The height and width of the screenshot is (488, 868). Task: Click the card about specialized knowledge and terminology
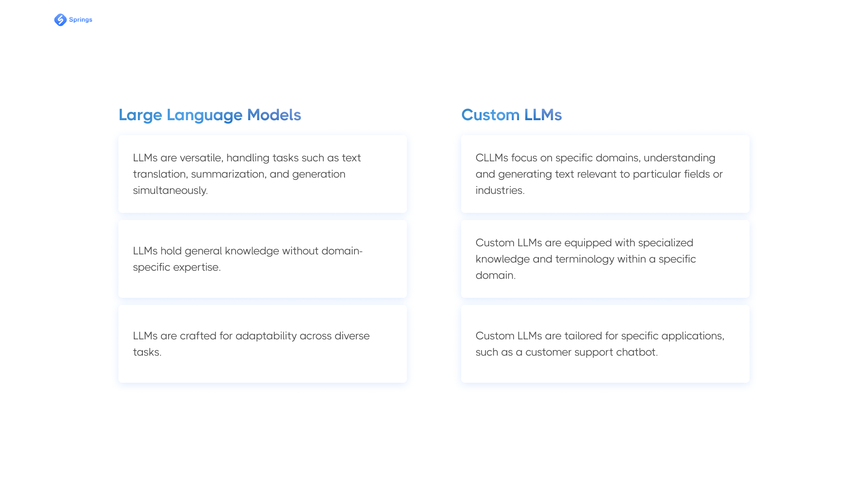(x=605, y=259)
